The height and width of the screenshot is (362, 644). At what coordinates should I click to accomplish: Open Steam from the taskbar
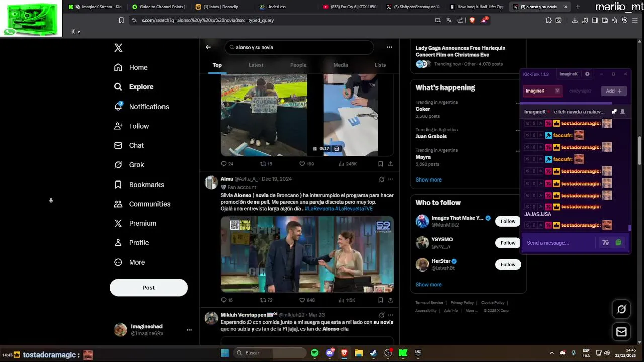pyautogui.click(x=373, y=353)
